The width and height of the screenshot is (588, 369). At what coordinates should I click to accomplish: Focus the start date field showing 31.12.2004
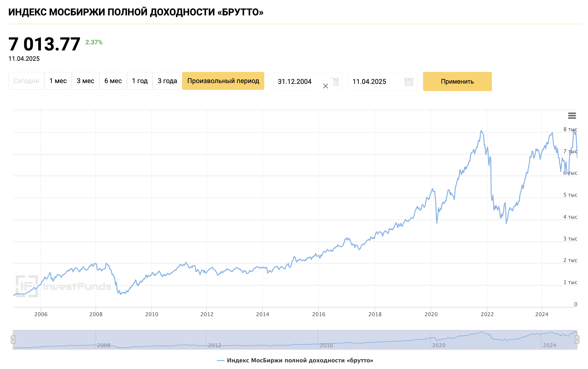point(295,81)
